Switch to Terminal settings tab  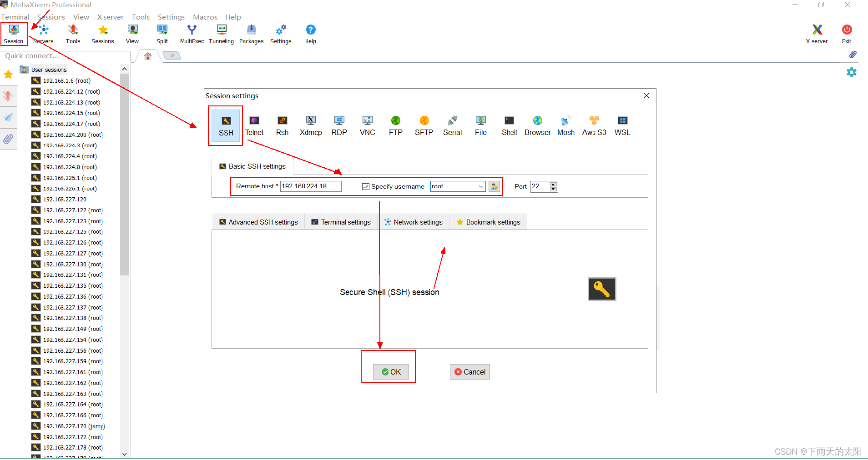[x=341, y=222]
